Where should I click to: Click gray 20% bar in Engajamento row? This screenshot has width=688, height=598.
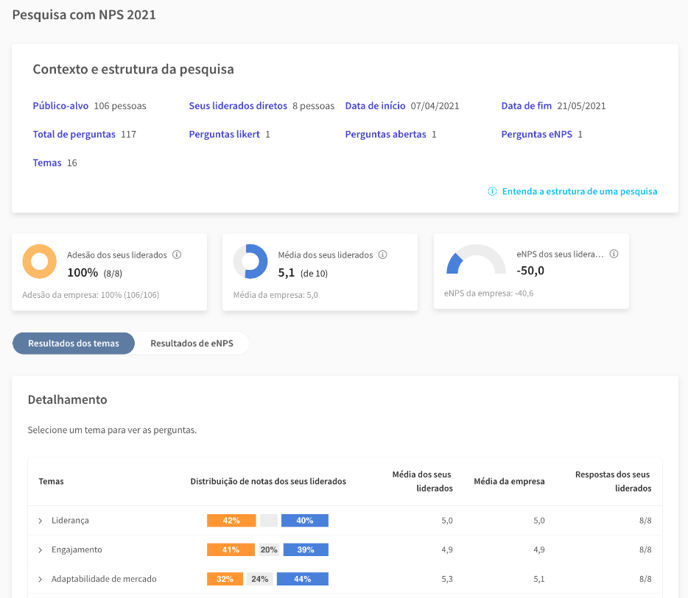pos(269,550)
